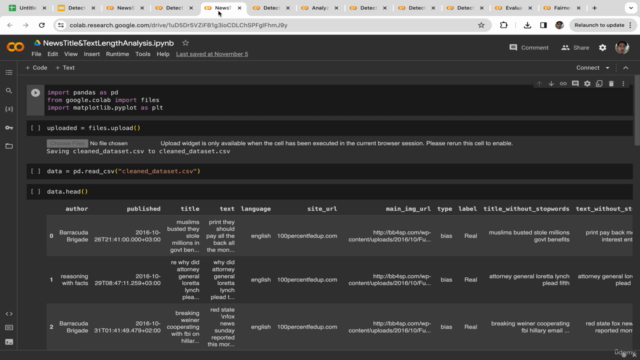Open the cell editor settings gear
Image resolution: width=640 pixels, height=360 pixels.
pos(587,84)
